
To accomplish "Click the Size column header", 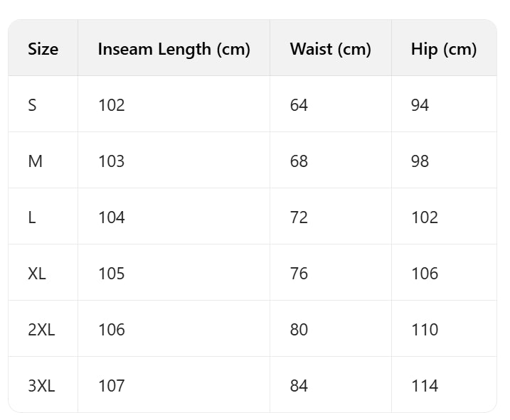I will (x=43, y=49).
